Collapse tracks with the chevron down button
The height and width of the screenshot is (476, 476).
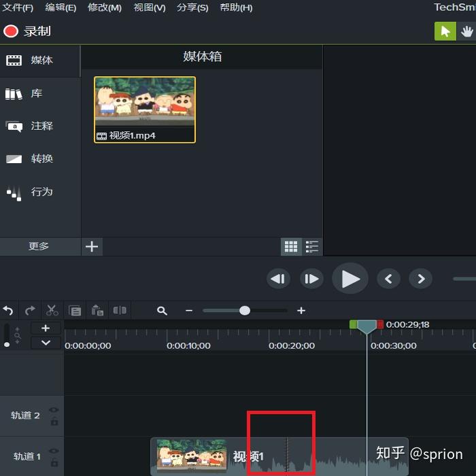pyautogui.click(x=46, y=343)
